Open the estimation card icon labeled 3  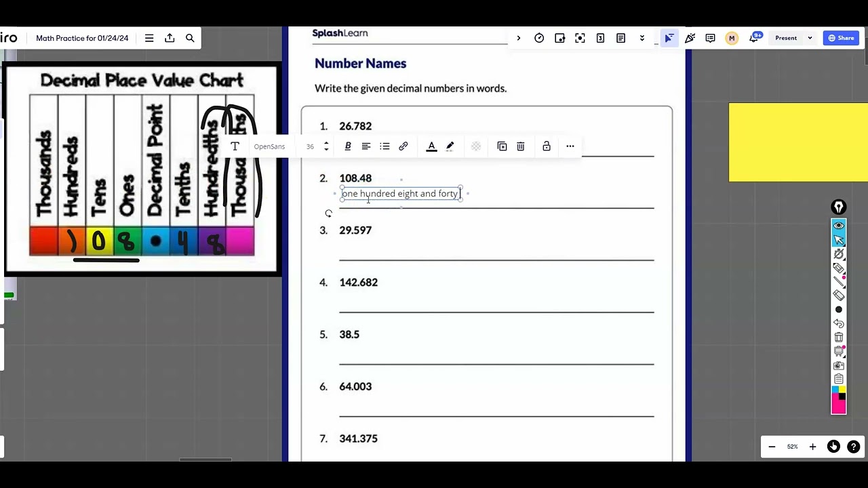coord(600,38)
